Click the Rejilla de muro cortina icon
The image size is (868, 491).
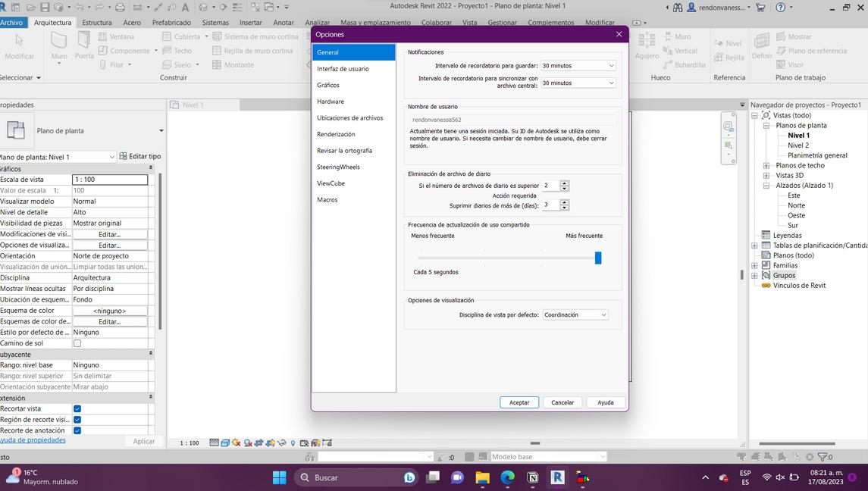coord(217,50)
